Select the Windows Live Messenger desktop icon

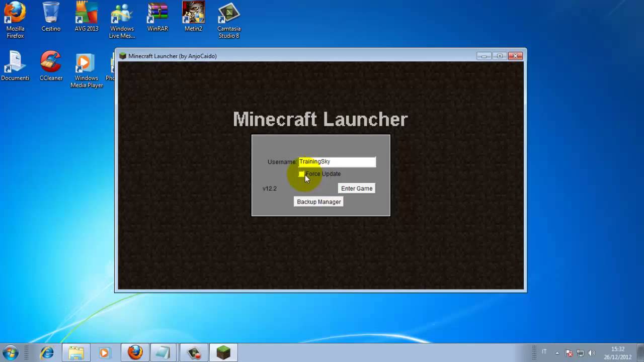[122, 20]
